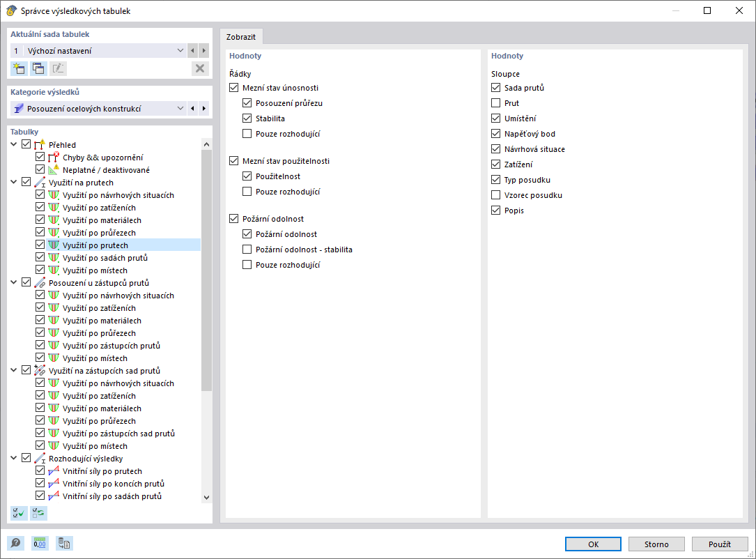Confirm with the OK button
Viewport: 756px width, 559px height.
593,544
